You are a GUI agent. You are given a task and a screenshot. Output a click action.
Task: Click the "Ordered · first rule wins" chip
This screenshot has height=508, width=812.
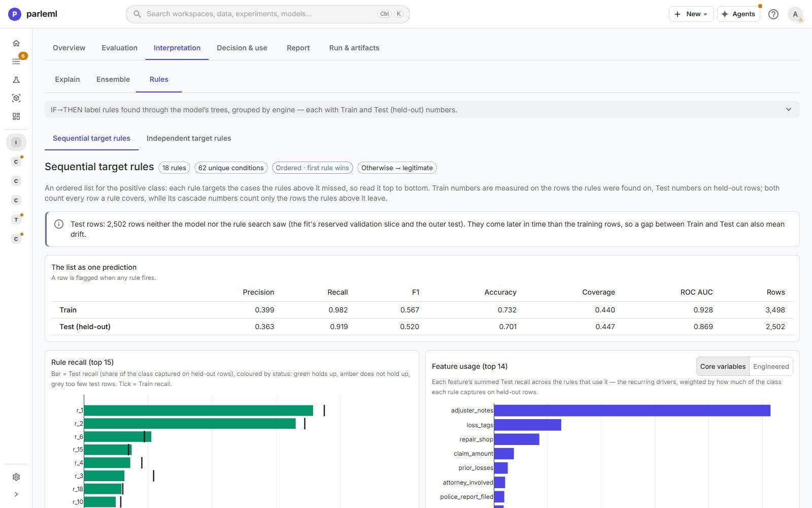[x=313, y=168]
